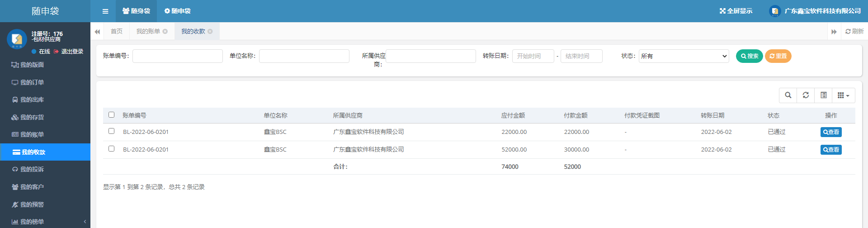Viewport: 868px width, 228px height.
Task: Focus the 单位名称 input field
Action: coord(304,56)
